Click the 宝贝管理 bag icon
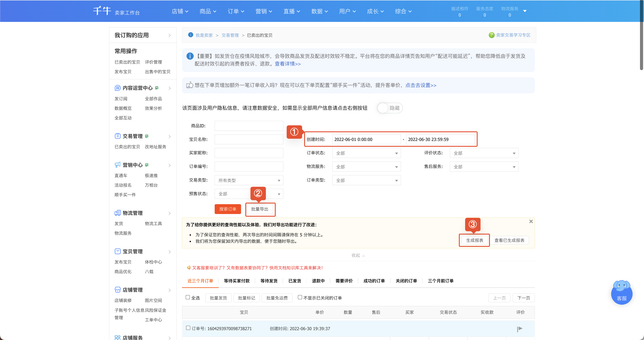The width and height of the screenshot is (644, 340). (x=117, y=251)
